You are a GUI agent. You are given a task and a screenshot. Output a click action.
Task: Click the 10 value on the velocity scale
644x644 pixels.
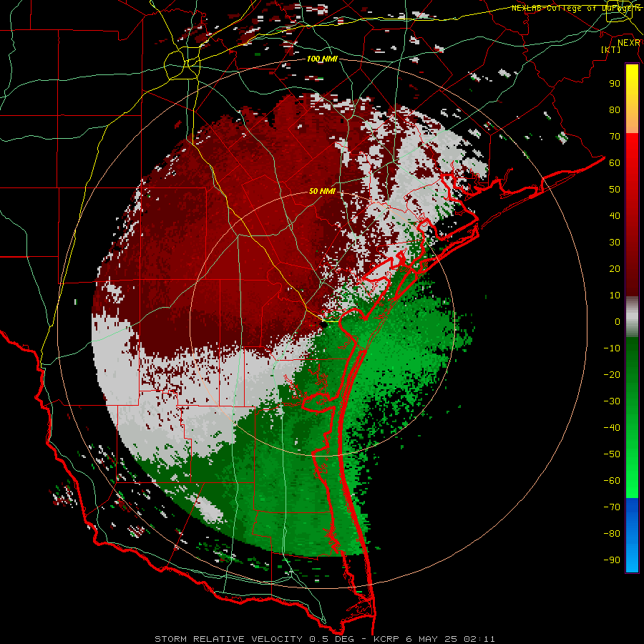point(615,296)
